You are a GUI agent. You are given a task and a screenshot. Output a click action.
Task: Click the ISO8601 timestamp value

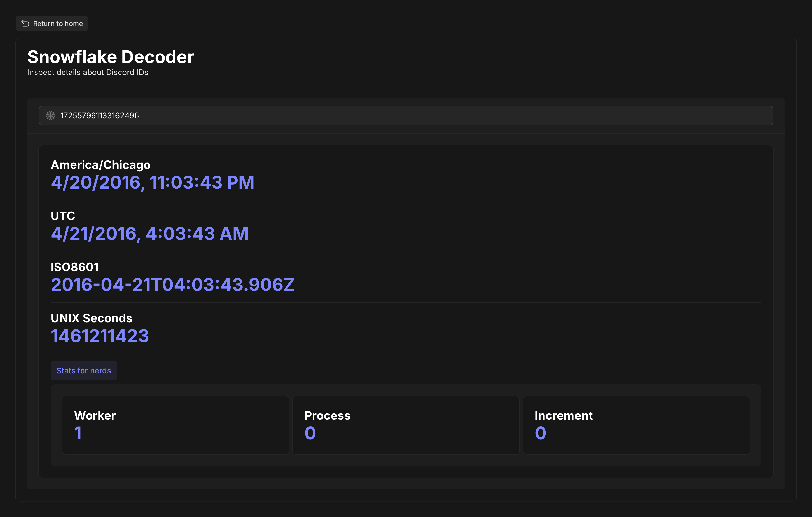click(172, 285)
